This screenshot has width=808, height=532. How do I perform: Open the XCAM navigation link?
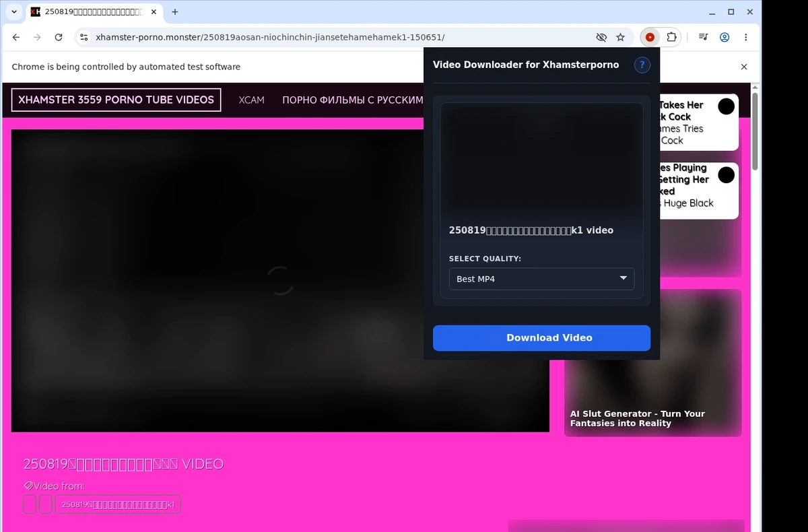(x=252, y=100)
